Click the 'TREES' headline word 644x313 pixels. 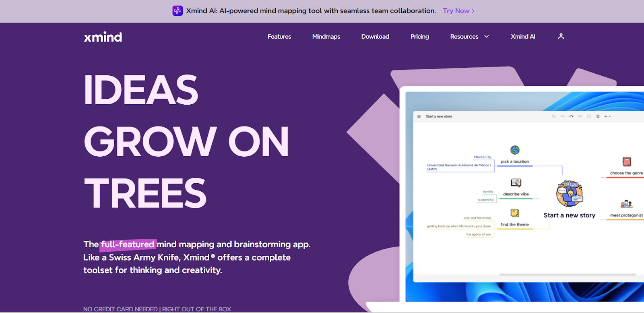pyautogui.click(x=145, y=193)
